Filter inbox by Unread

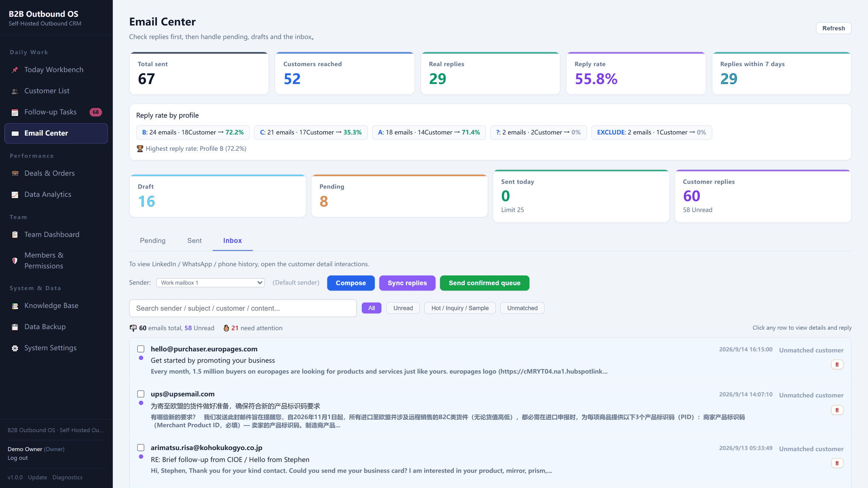point(403,308)
